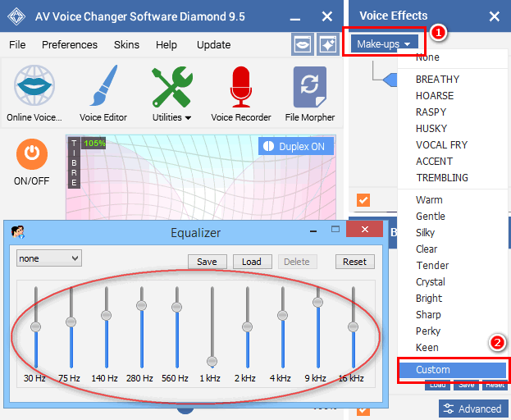Toggle the Duplex ON button
511x420 pixels.
pyautogui.click(x=296, y=146)
